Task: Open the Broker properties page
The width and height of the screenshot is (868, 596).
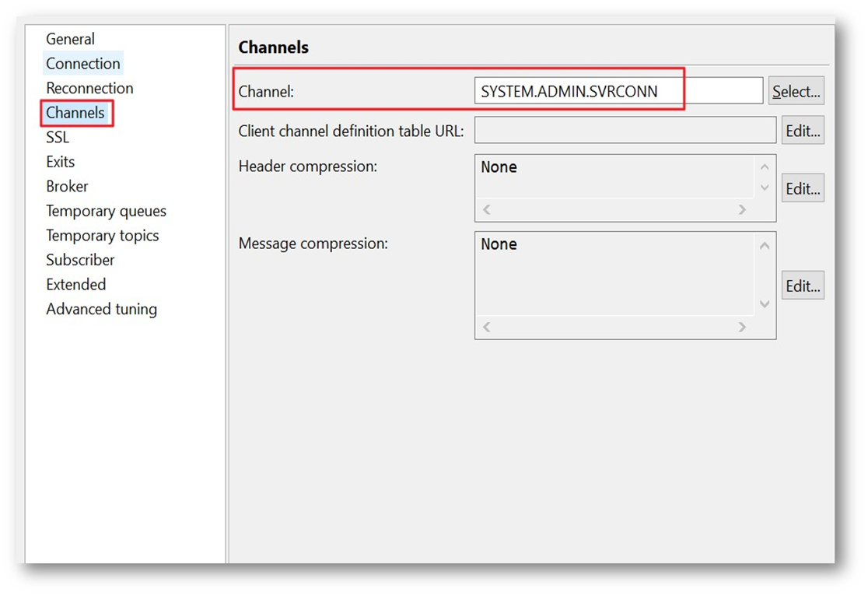Action: [x=67, y=187]
